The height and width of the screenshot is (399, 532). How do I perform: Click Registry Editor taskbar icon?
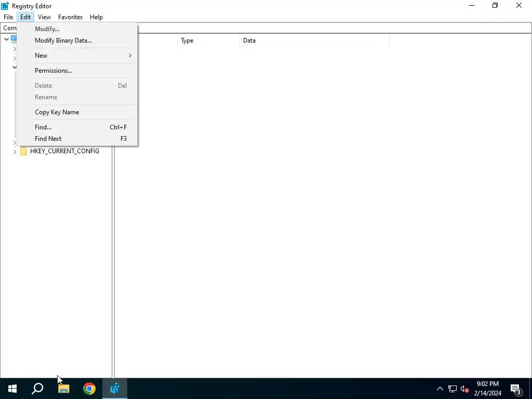pyautogui.click(x=115, y=389)
